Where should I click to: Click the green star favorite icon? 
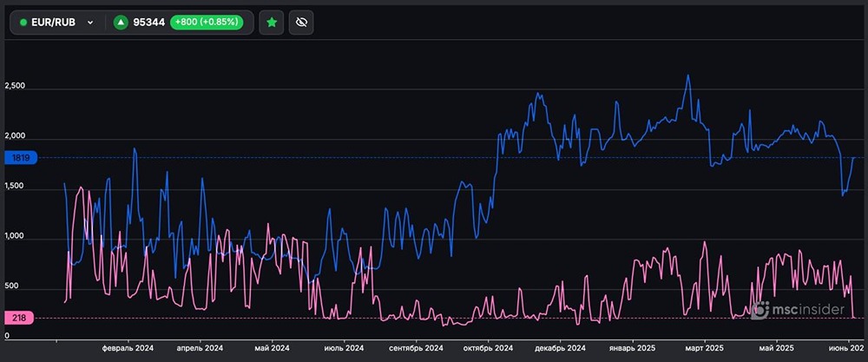272,23
